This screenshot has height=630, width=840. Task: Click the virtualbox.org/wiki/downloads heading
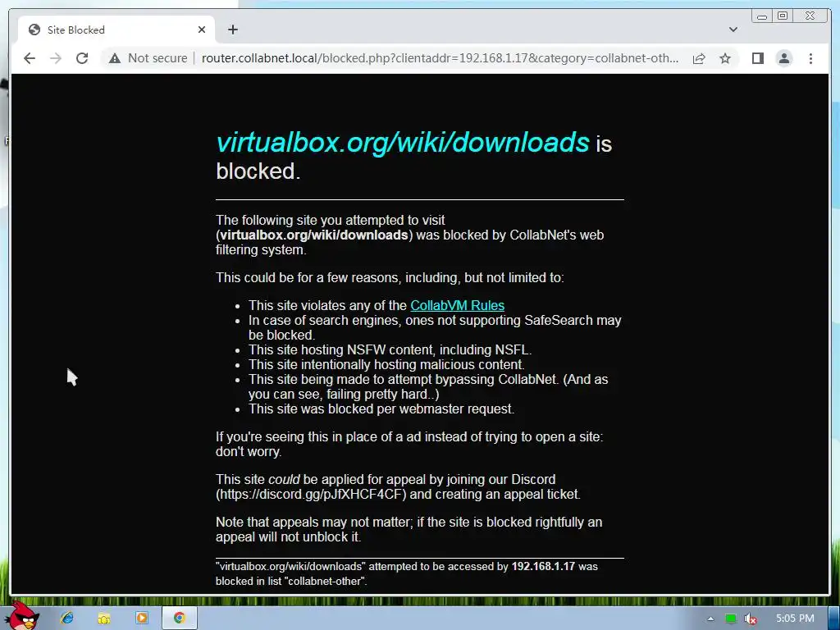click(x=402, y=142)
